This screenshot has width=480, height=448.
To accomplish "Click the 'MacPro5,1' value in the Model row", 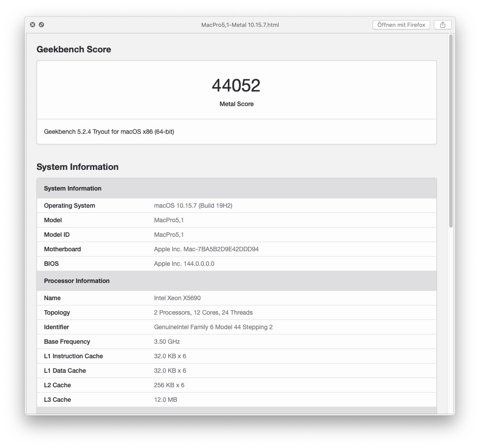I will coord(169,220).
